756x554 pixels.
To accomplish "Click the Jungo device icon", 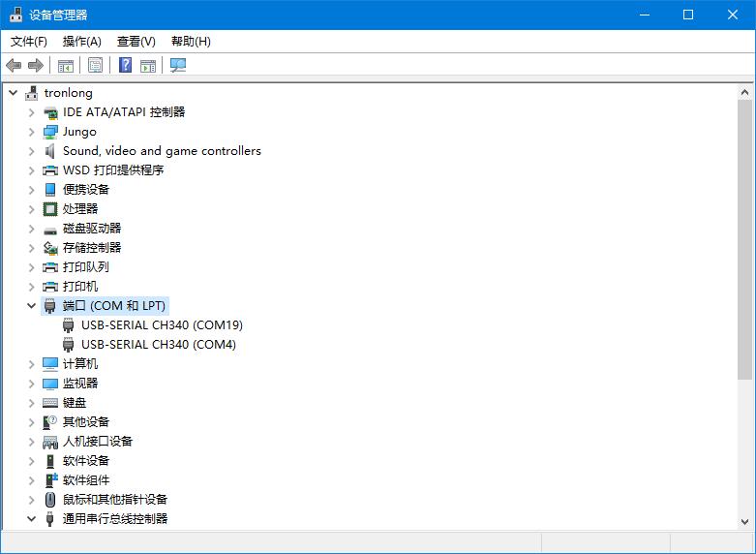I will point(50,132).
